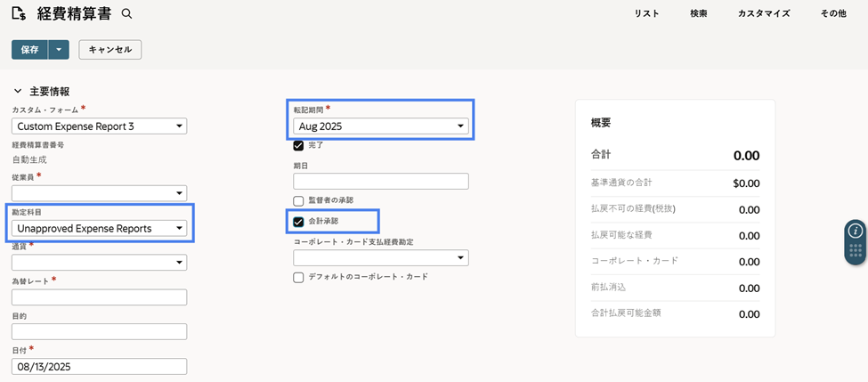This screenshot has width=868, height=382.
Task: Open the floating info help icon
Action: (x=856, y=231)
